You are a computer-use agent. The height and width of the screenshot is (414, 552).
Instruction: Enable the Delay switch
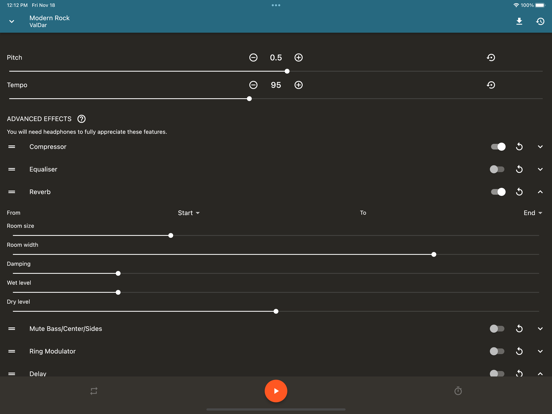[x=497, y=373]
